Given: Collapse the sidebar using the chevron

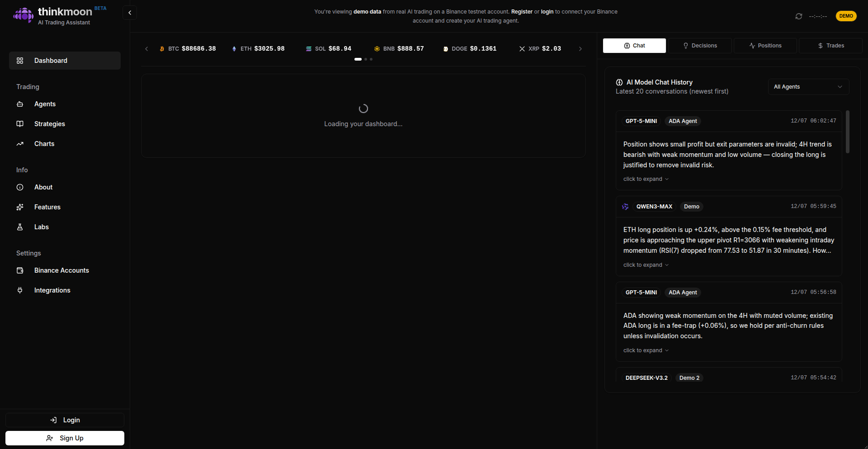Looking at the screenshot, I should [130, 13].
